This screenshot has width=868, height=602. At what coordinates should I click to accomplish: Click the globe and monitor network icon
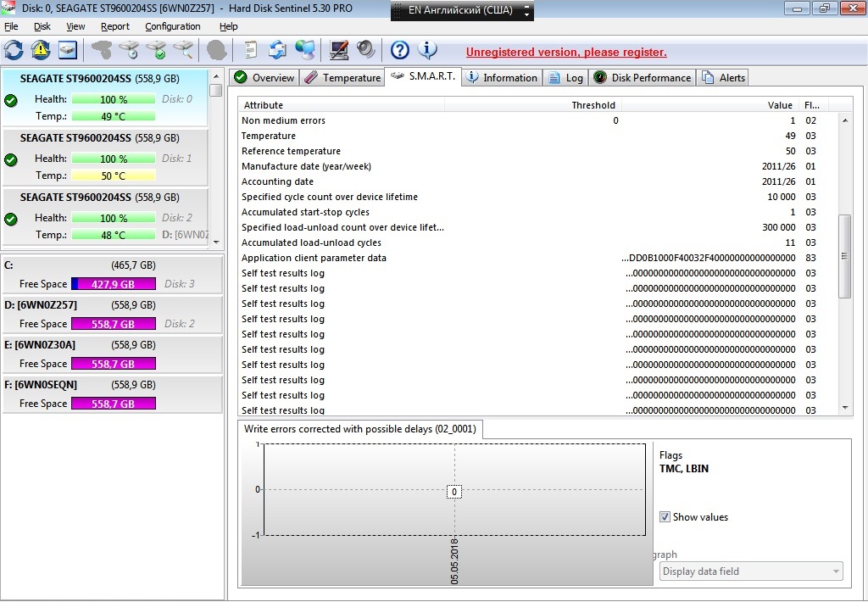[305, 50]
